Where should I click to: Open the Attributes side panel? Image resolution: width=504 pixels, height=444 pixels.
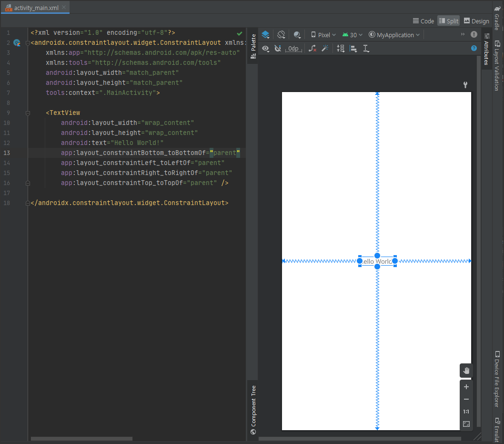point(487,49)
